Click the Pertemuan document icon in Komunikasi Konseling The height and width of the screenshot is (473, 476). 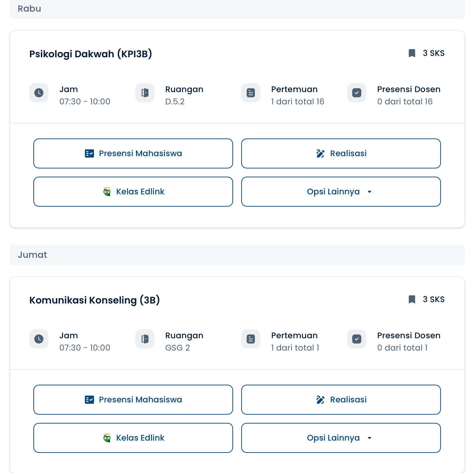click(251, 339)
